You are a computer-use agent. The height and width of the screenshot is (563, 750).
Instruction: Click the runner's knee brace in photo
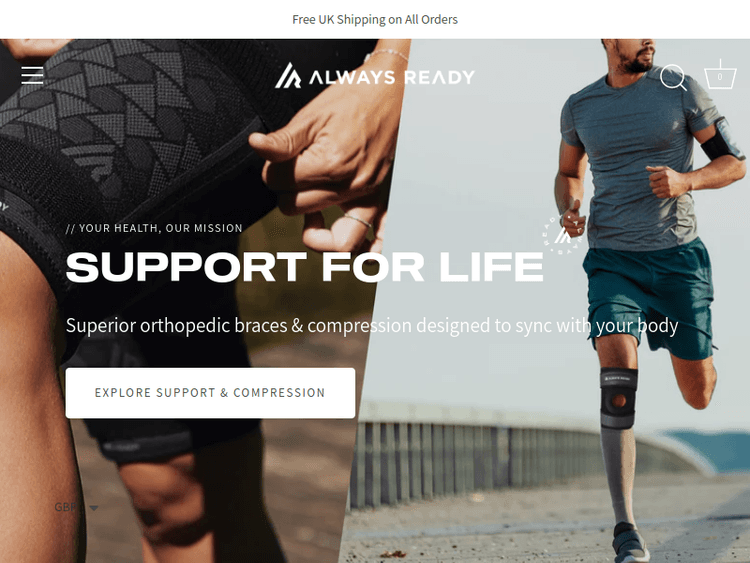618,397
